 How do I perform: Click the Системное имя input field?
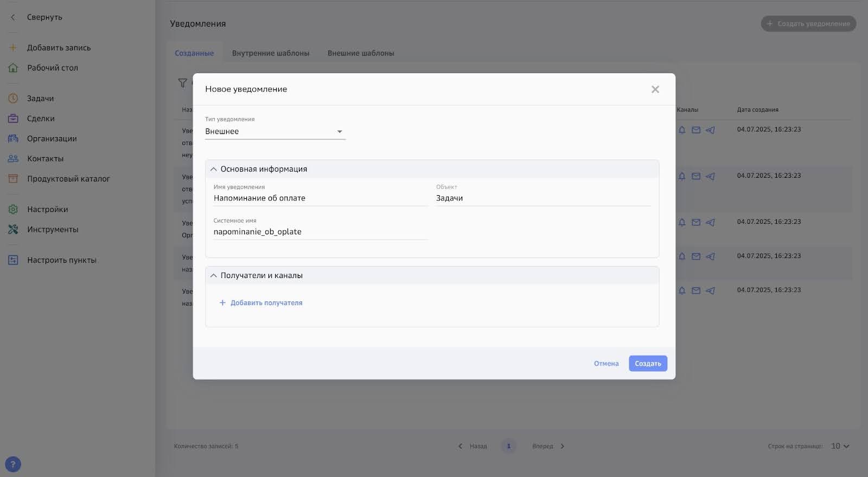320,232
